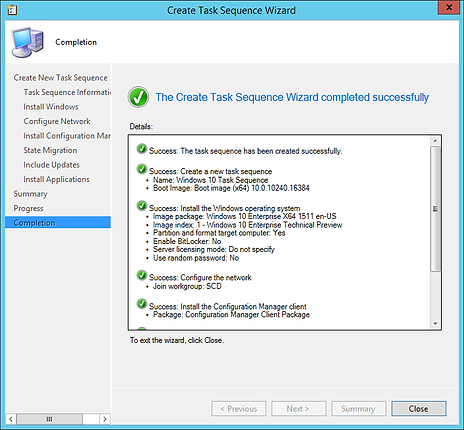Close the window using the red X
464x430 pixels.
click(449, 7)
